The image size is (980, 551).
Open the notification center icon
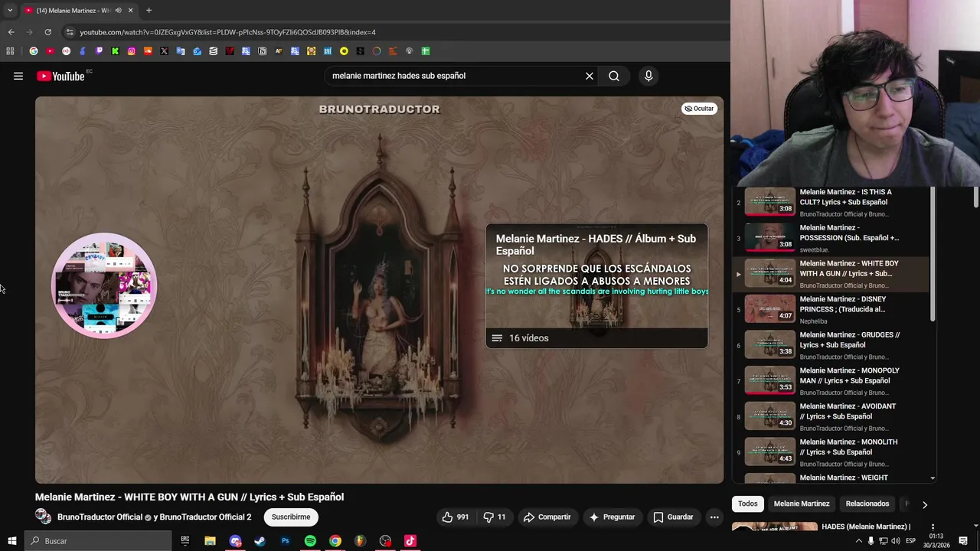coord(963,541)
